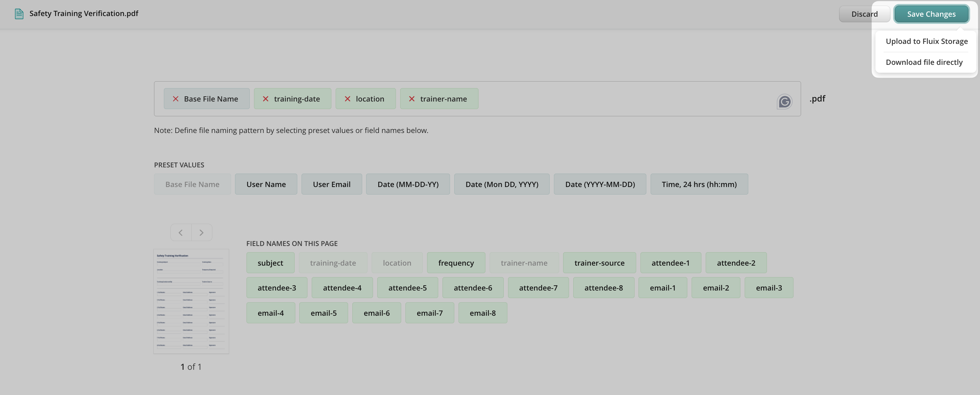Select the trainer-source field name
The height and width of the screenshot is (395, 980).
tap(599, 263)
